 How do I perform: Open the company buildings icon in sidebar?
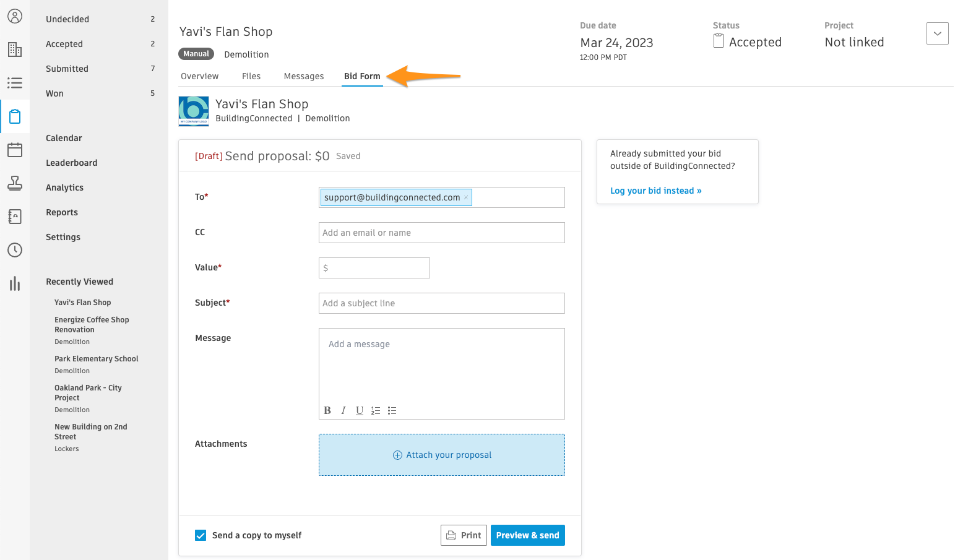(x=15, y=50)
